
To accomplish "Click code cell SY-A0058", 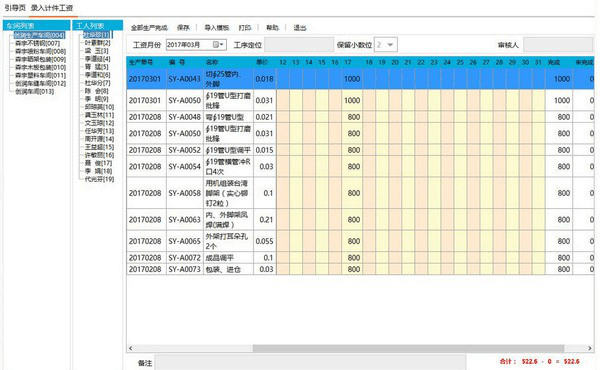I will pyautogui.click(x=185, y=193).
